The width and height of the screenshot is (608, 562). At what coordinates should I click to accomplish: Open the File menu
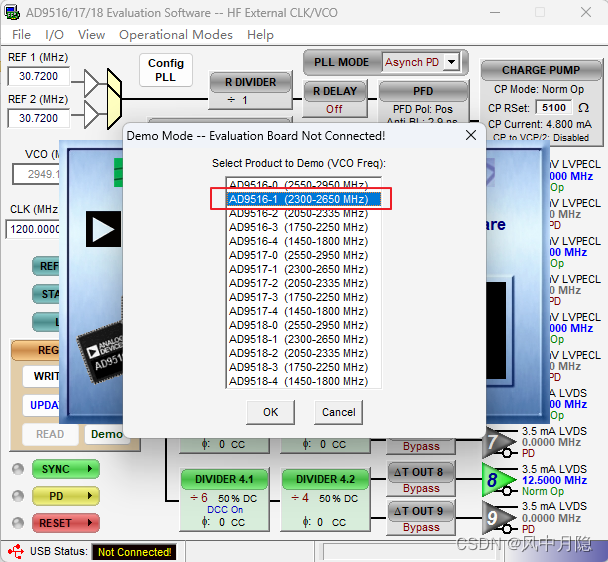pos(21,35)
